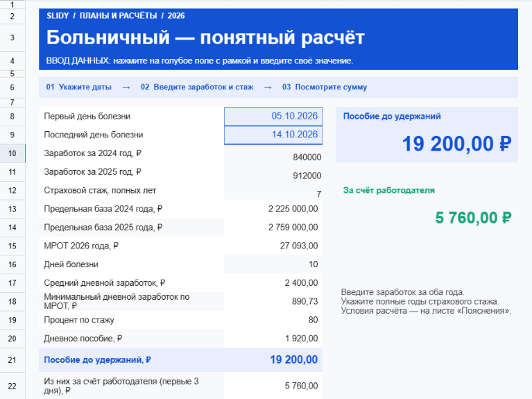Click the value 2 400,00
The image size is (532, 399).
pos(301,283)
